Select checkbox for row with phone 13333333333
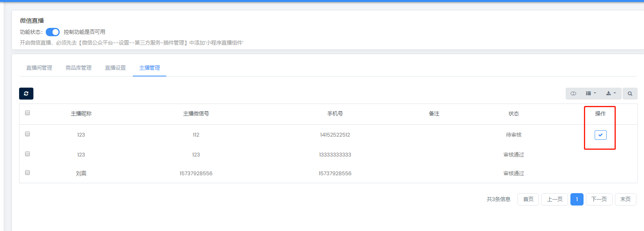Screen dimensions: 644x231 coord(27,154)
